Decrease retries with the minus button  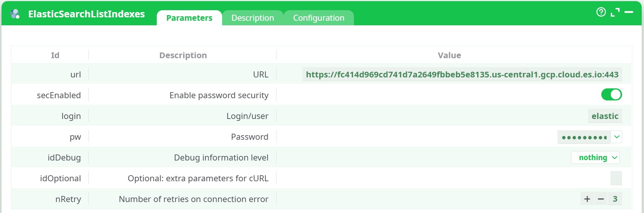[601, 199]
